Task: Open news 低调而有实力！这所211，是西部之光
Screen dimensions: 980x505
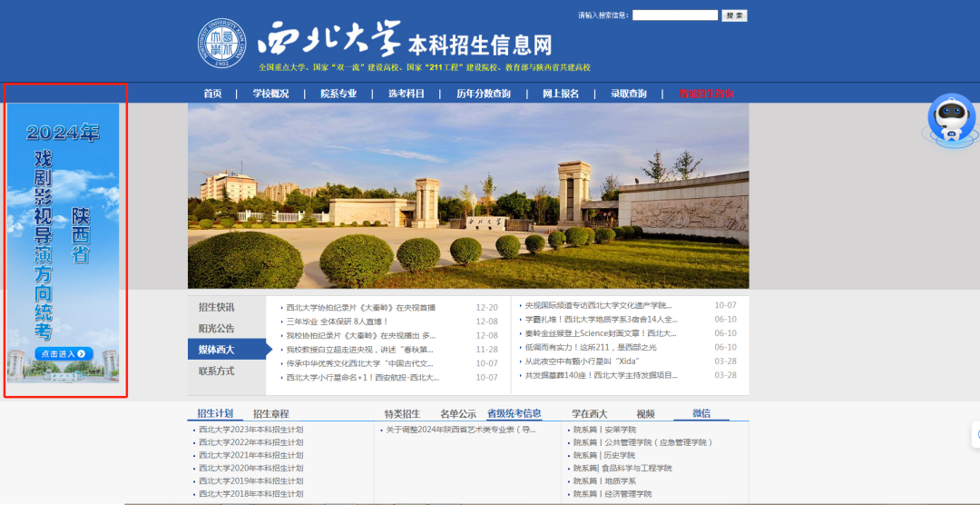Action: 591,347
